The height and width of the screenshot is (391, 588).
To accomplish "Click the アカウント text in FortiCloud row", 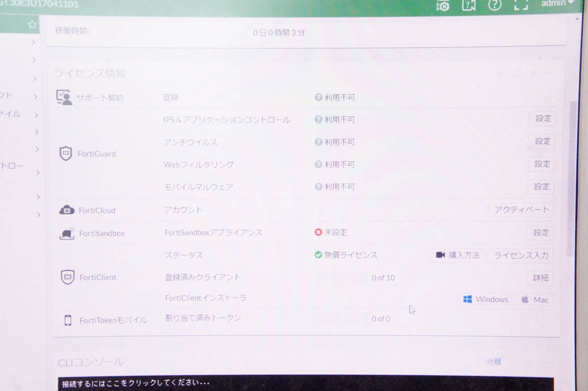I will click(184, 210).
